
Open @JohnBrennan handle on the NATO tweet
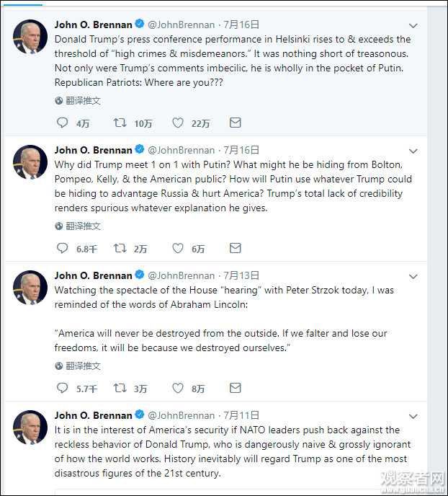click(x=181, y=415)
